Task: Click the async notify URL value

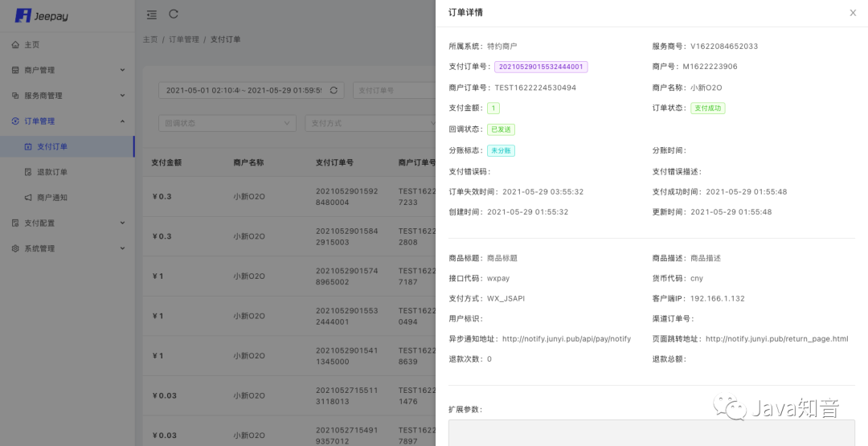Action: pyautogui.click(x=567, y=338)
